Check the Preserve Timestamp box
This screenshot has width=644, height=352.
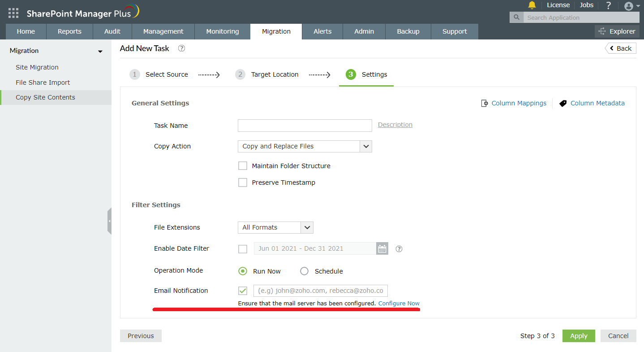pos(243,183)
